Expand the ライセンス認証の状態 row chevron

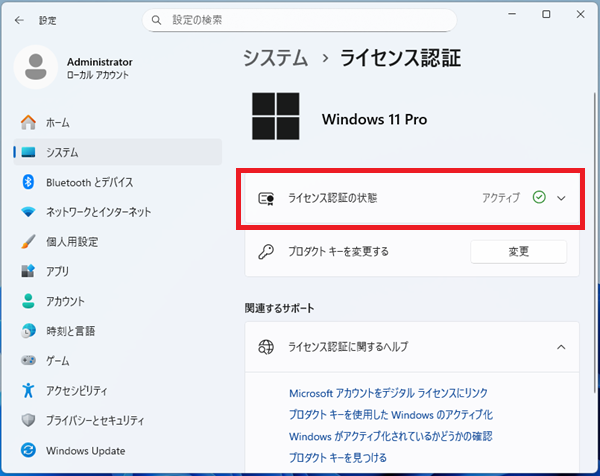tap(561, 198)
